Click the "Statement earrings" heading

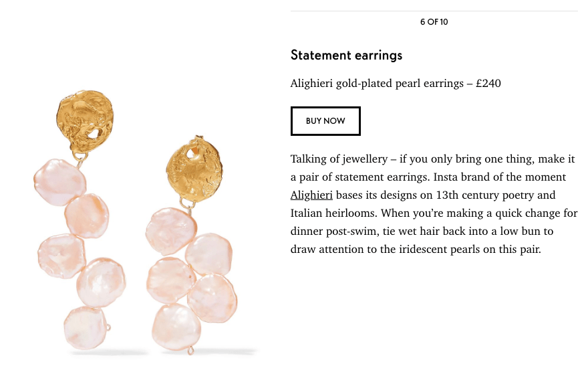346,55
